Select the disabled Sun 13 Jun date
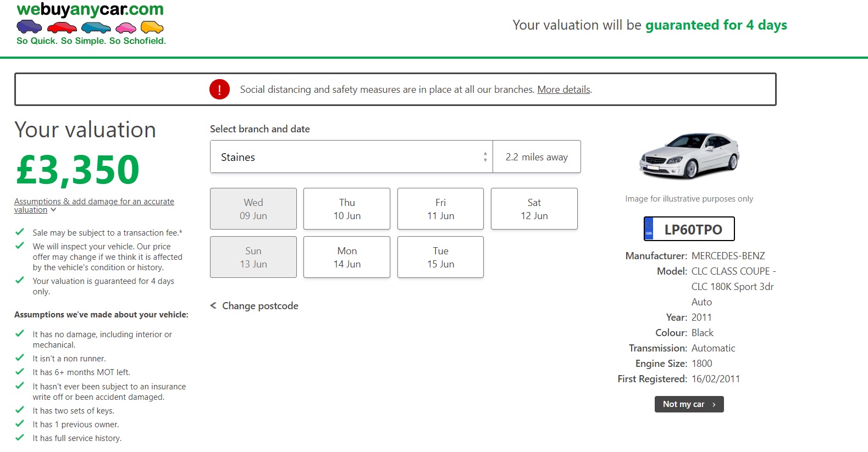Viewport: 868px width, 452px height. tap(253, 257)
